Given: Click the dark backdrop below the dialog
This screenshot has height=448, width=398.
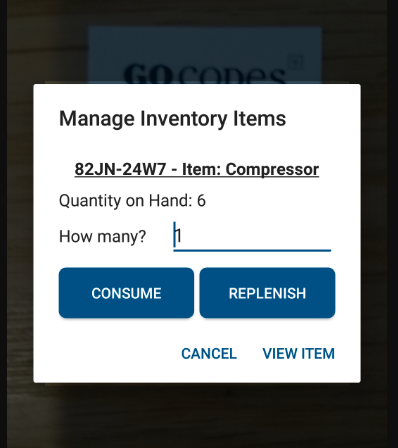Looking at the screenshot, I should (x=199, y=417).
